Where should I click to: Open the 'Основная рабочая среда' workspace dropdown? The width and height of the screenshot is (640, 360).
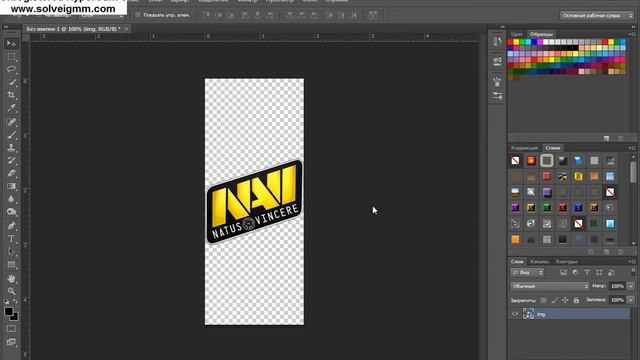click(596, 16)
